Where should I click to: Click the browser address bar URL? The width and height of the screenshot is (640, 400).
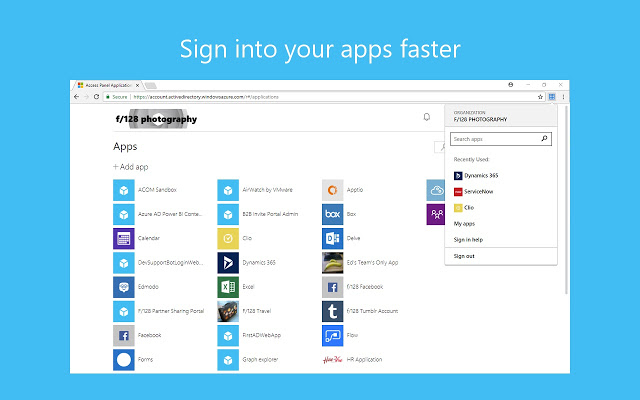pos(206,97)
